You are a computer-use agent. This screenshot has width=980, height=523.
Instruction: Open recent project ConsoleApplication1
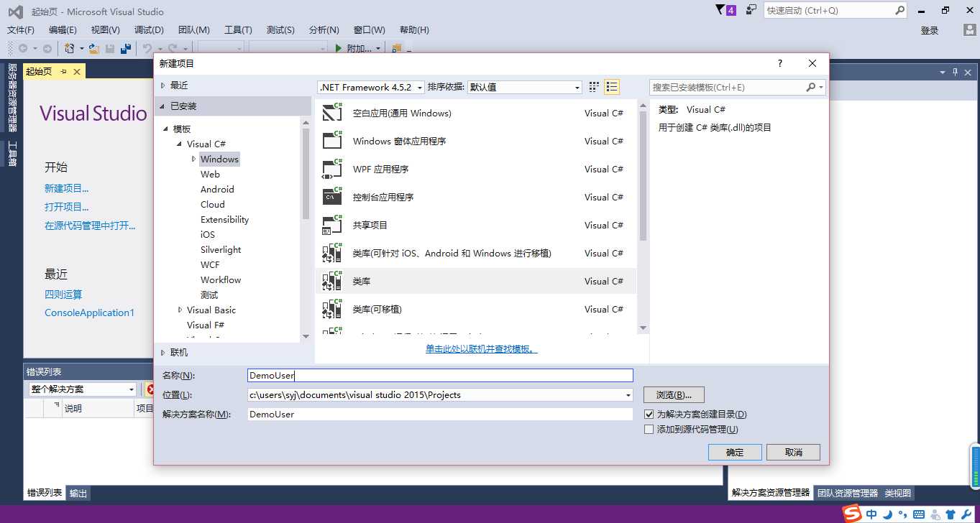pos(90,313)
